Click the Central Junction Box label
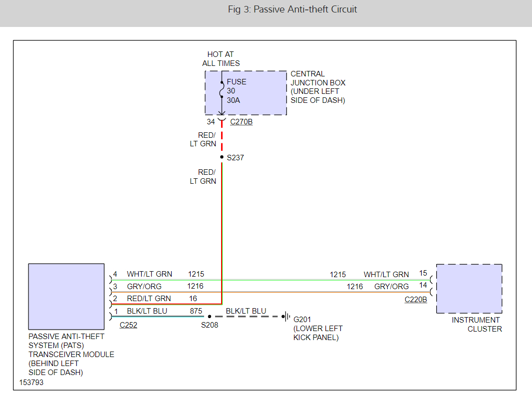The height and width of the screenshot is (396, 532). tap(318, 87)
